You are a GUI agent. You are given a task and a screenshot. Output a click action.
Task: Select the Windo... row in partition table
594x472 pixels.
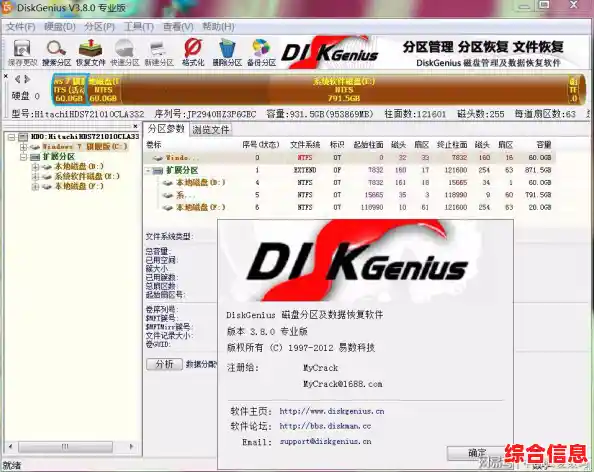349,158
